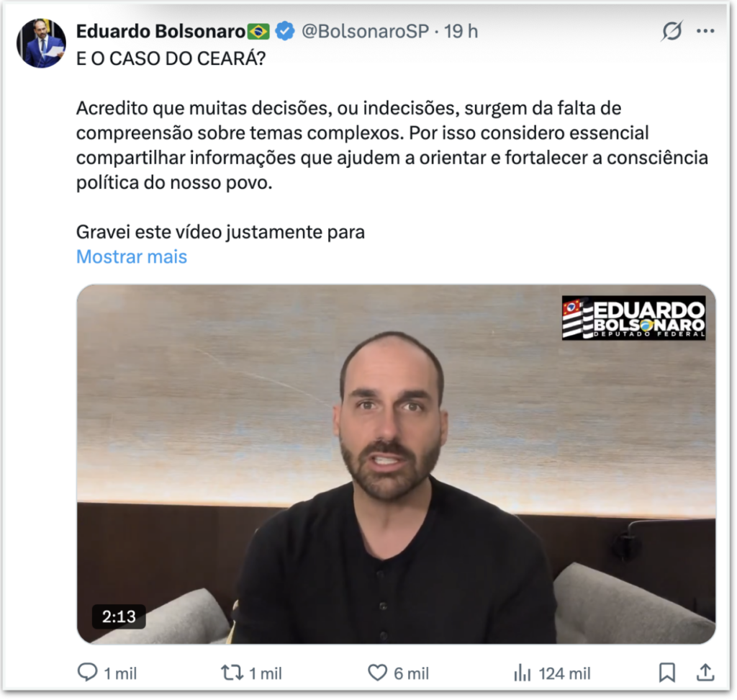This screenshot has width=737, height=700.
Task: Click the 2:13 video duration badge
Action: pyautogui.click(x=119, y=616)
